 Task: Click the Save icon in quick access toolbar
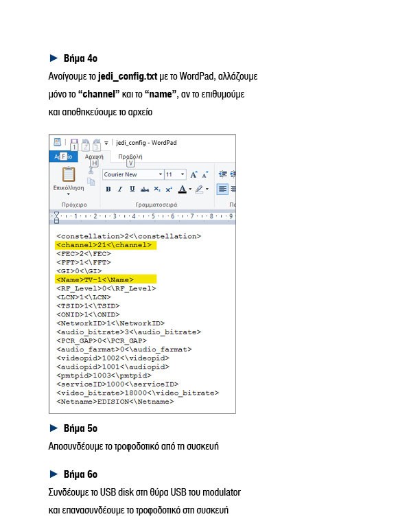tap(74, 143)
